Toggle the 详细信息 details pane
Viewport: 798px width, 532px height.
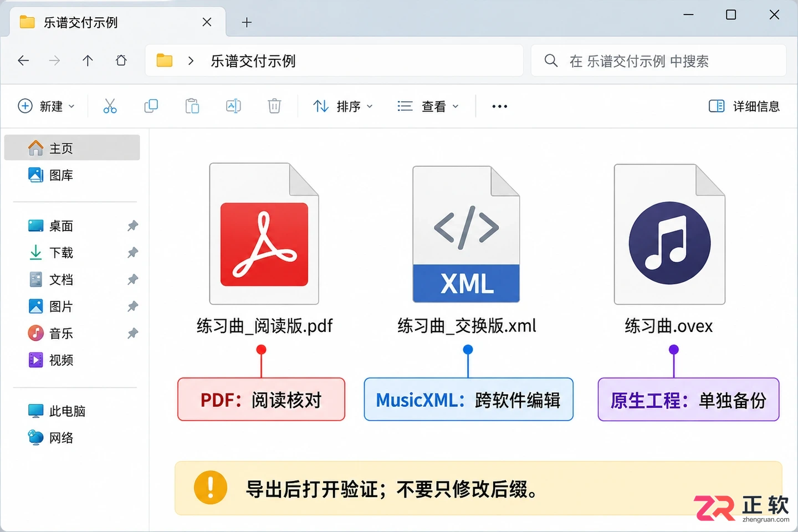tap(744, 106)
